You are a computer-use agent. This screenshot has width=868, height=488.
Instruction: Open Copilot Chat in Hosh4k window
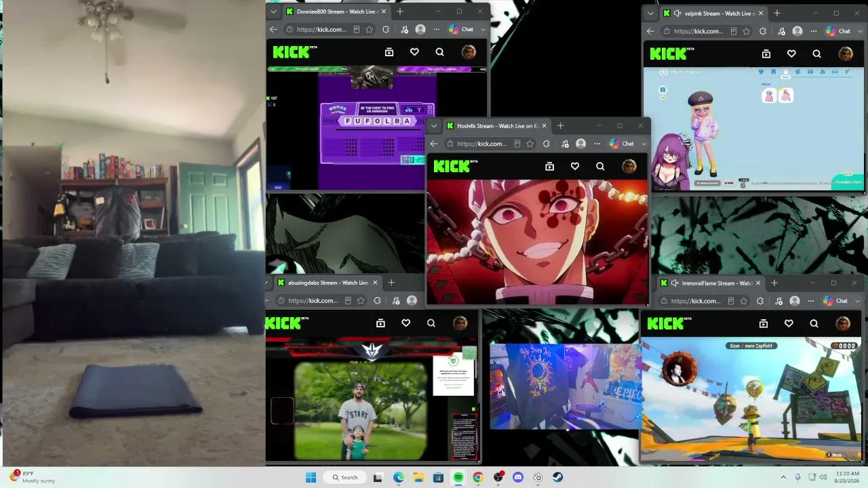[622, 144]
